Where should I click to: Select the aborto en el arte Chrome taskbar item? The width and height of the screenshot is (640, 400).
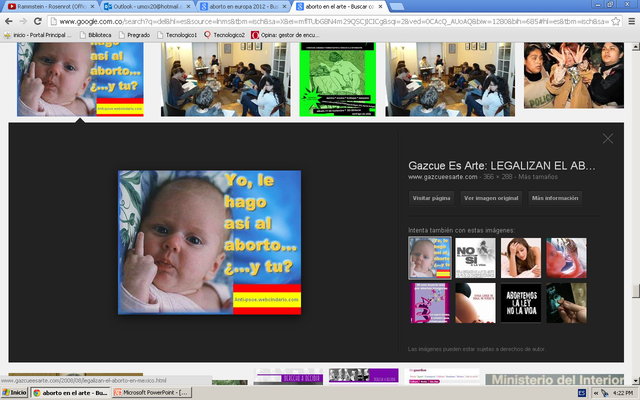click(71, 393)
